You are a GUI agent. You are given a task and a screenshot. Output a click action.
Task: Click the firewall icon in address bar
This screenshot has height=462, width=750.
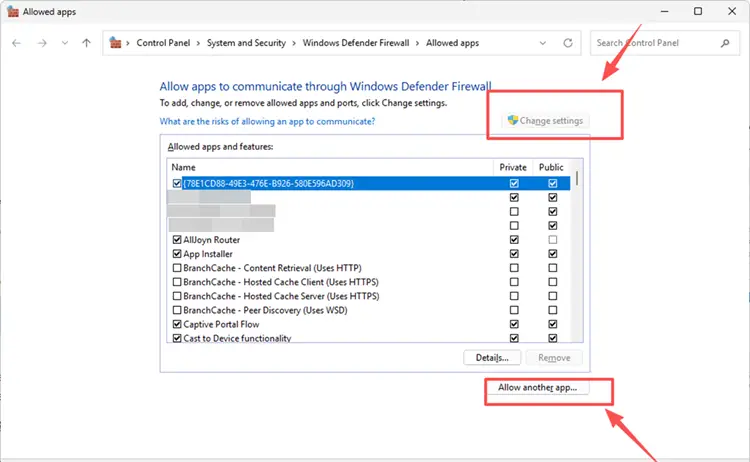[x=115, y=43]
